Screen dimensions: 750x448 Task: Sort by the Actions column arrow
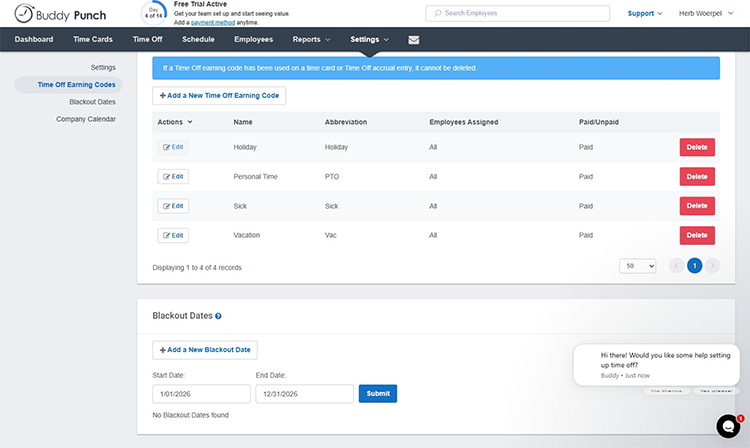pyautogui.click(x=190, y=122)
